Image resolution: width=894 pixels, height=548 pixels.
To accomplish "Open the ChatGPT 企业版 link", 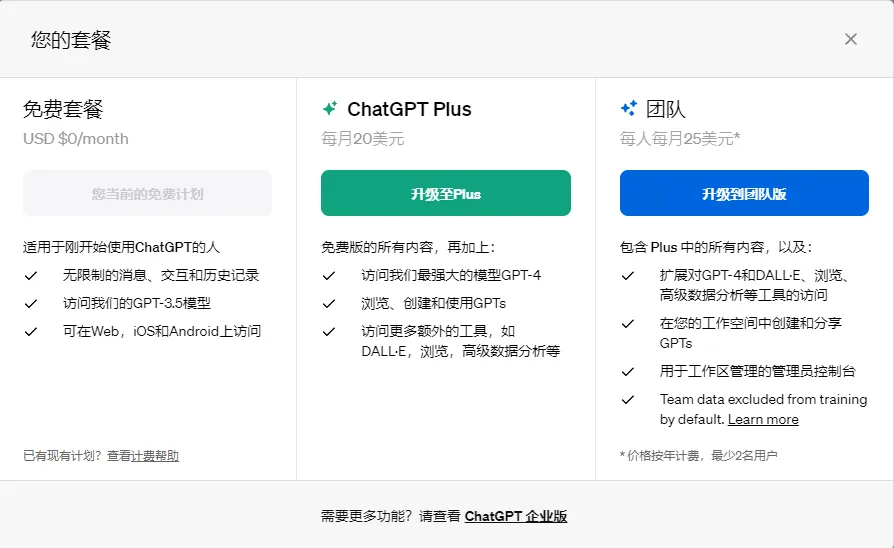I will click(x=516, y=516).
